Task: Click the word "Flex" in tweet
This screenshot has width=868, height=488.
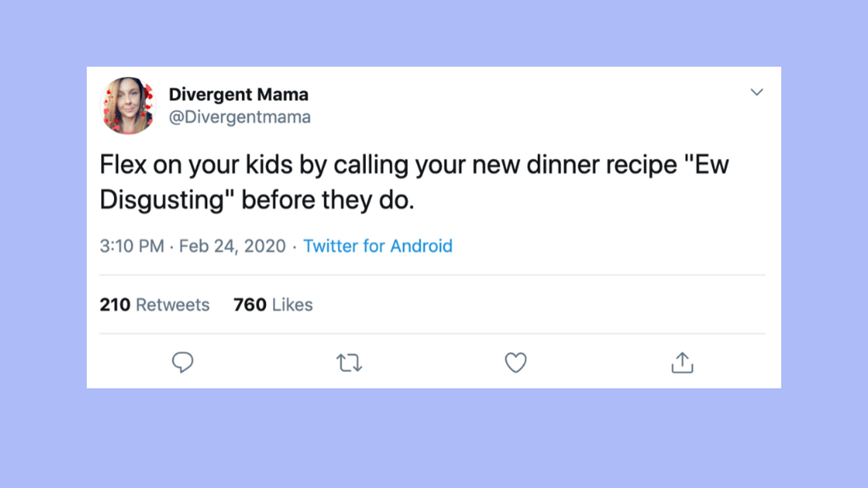Action: [x=123, y=164]
